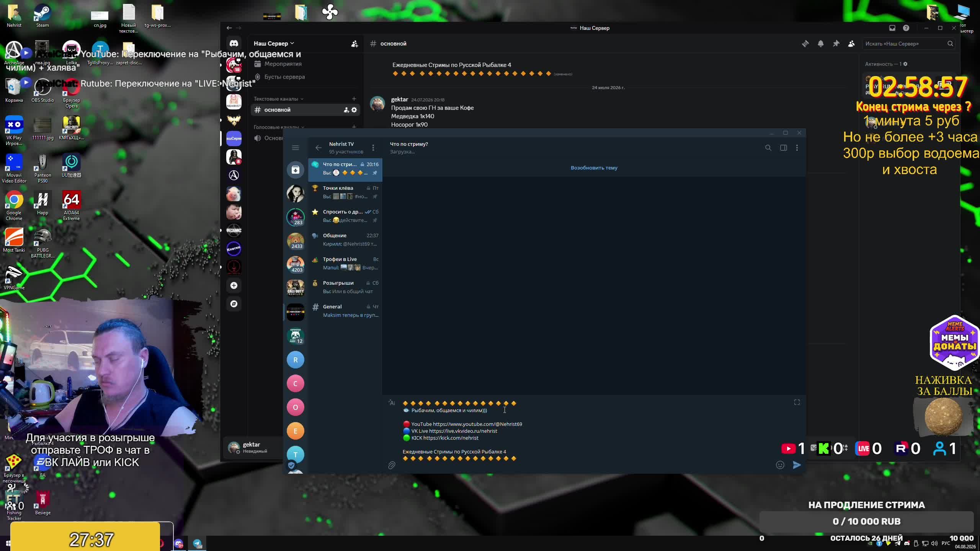Search in the Telegram topic
The width and height of the screenshot is (980, 551).
click(768, 148)
